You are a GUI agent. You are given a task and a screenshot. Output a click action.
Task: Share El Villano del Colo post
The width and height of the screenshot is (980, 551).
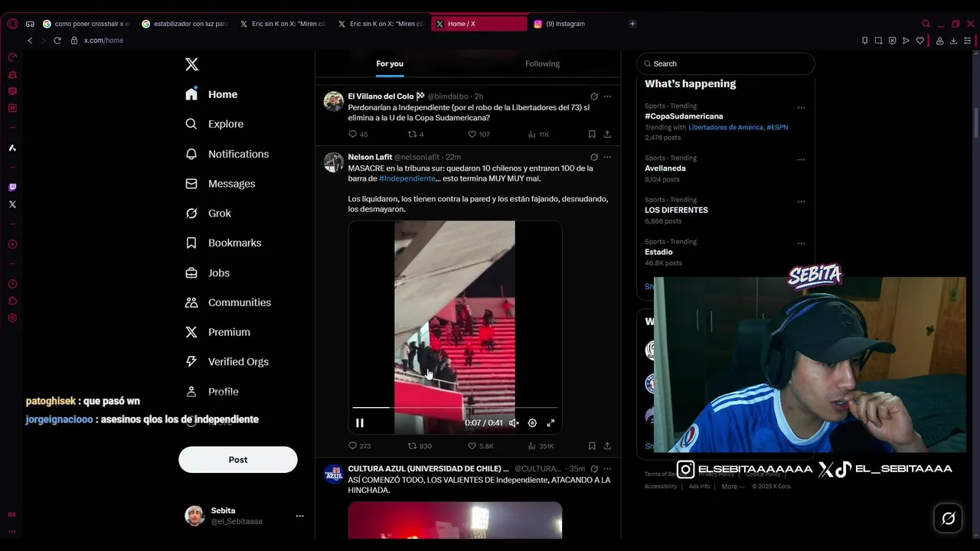607,134
